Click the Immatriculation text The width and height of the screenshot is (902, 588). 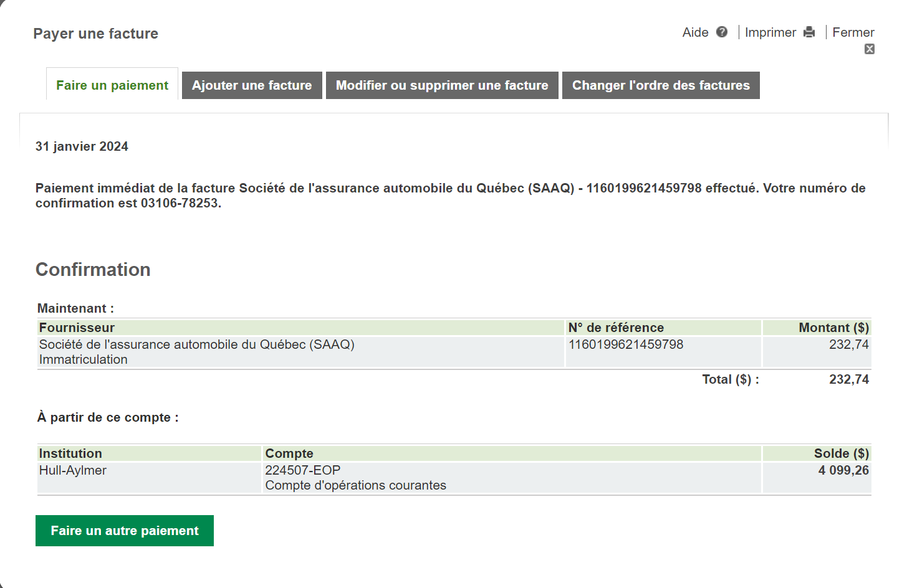84,359
